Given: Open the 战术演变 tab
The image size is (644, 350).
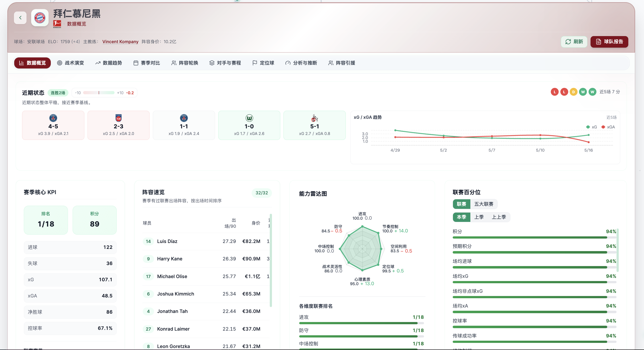Looking at the screenshot, I should click(70, 63).
